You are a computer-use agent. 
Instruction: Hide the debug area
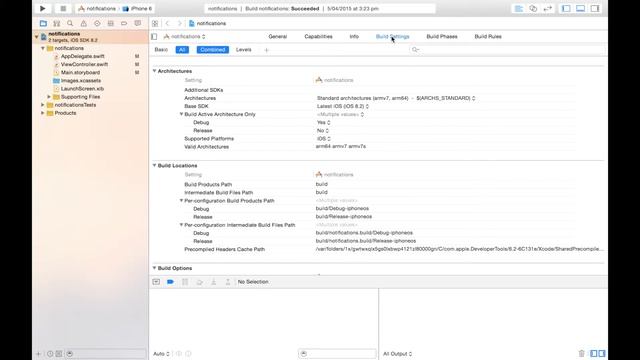[x=156, y=282]
